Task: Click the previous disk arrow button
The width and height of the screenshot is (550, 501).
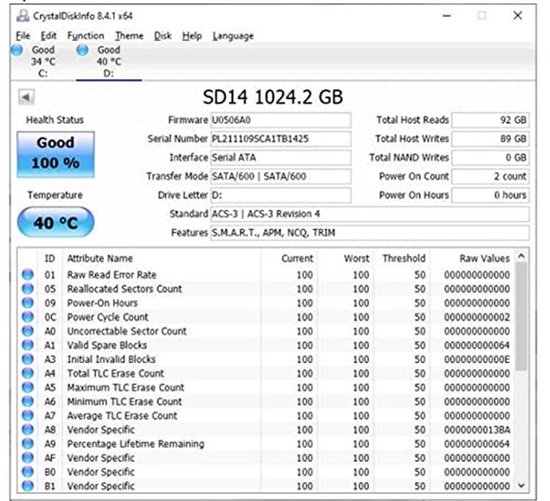Action: point(26,97)
